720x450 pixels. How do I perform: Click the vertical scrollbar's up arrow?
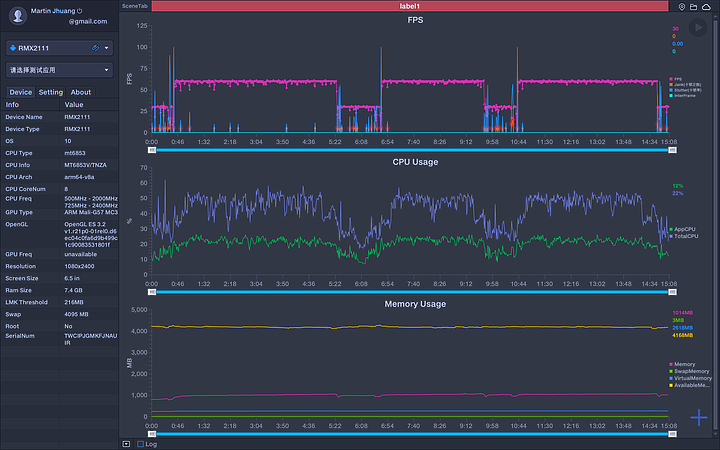[715, 17]
